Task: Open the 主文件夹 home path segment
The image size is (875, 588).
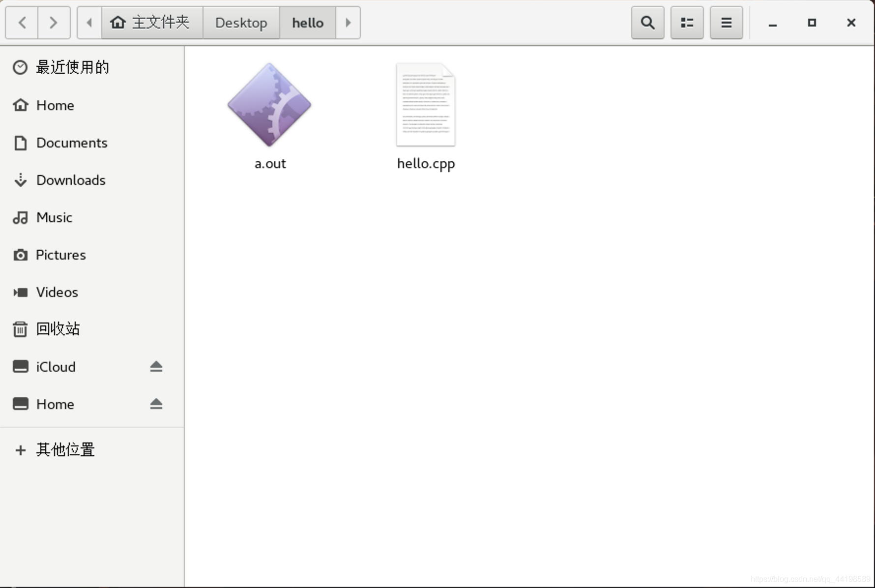Action: point(152,23)
